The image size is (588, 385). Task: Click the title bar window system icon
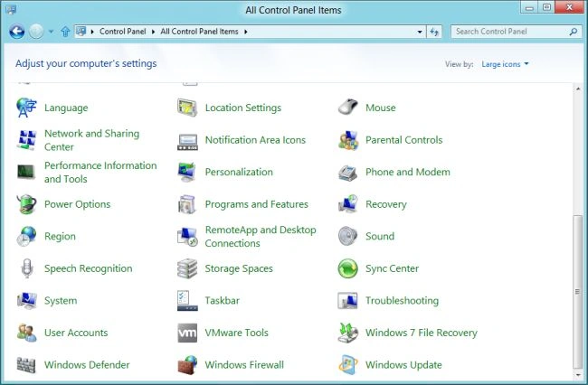point(11,10)
